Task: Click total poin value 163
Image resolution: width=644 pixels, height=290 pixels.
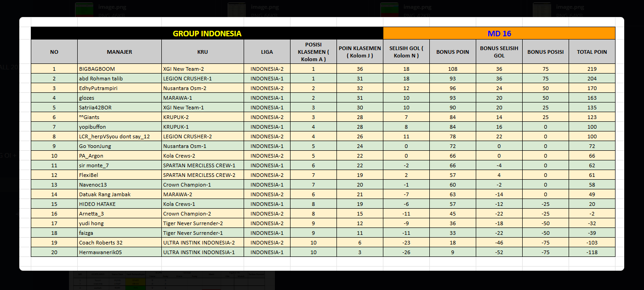Action: click(x=592, y=98)
